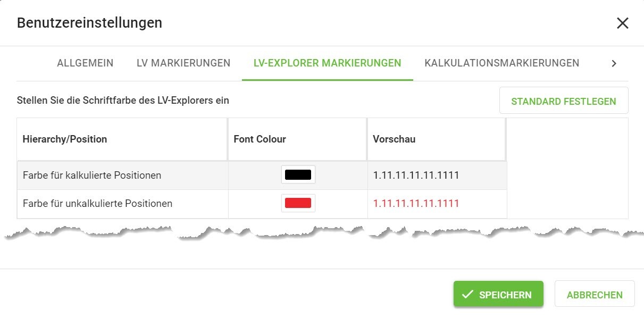The width and height of the screenshot is (644, 317).
Task: Save settings with SPEICHERN button
Action: point(498,294)
